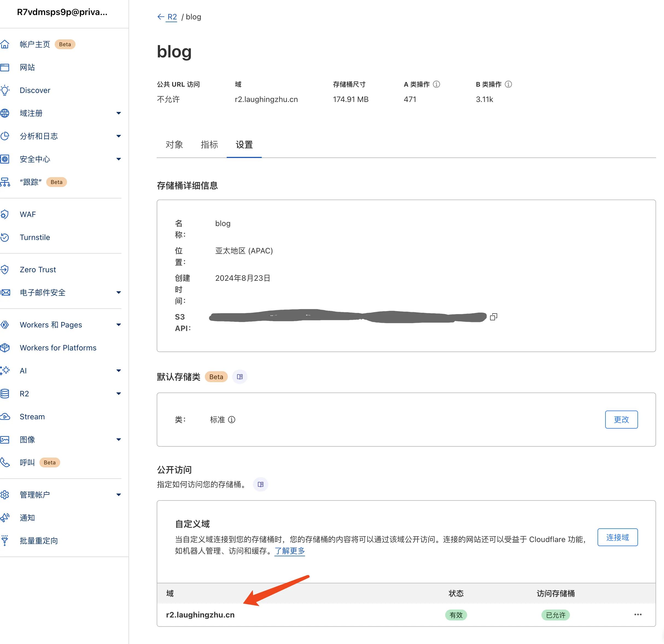This screenshot has width=664, height=644.
Task: Show info about Class B operations
Action: pyautogui.click(x=508, y=84)
